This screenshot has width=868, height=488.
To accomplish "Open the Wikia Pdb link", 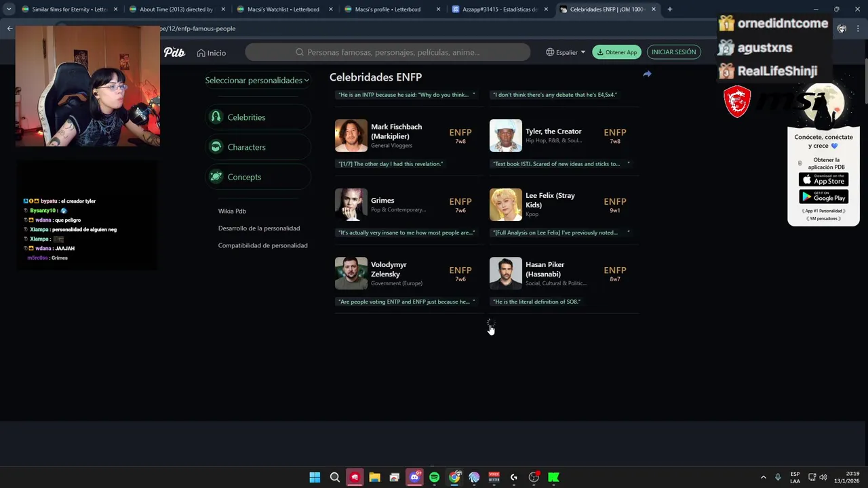I will 232,211.
